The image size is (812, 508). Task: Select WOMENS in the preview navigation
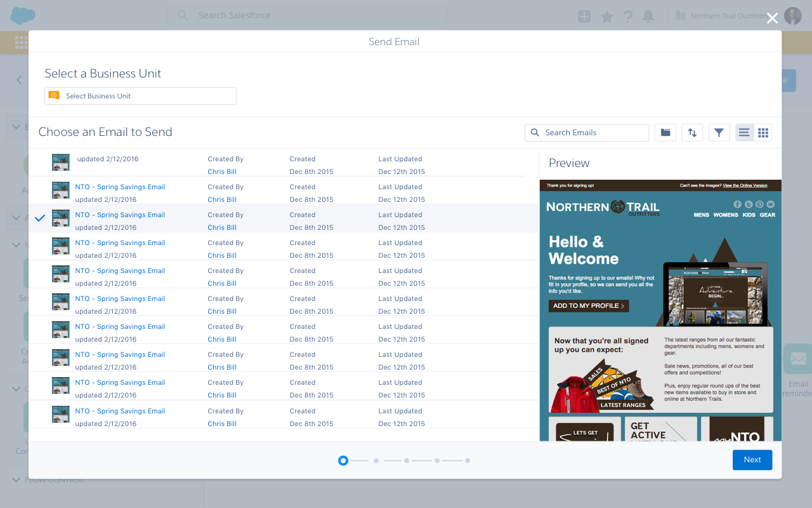pos(726,215)
